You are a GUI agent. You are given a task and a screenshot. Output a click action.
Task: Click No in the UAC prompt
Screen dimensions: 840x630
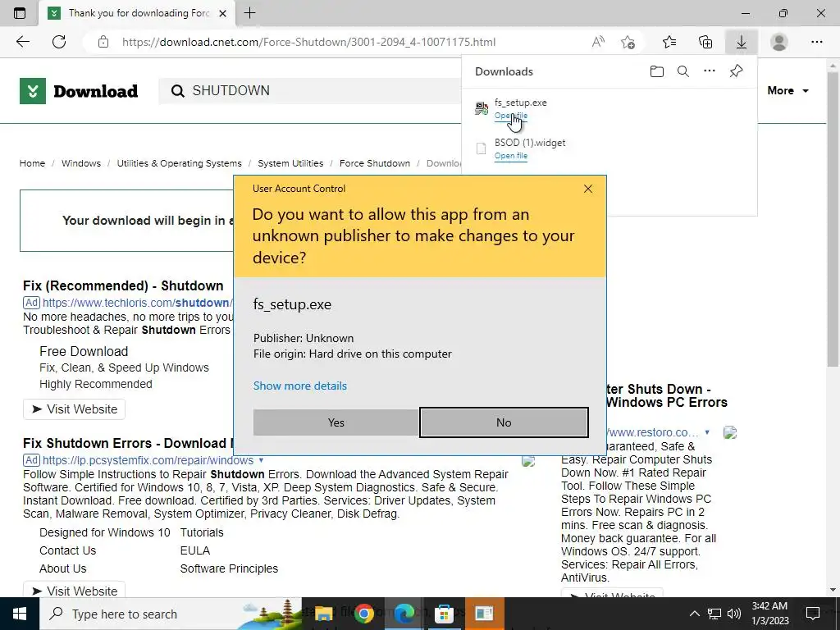(x=504, y=422)
